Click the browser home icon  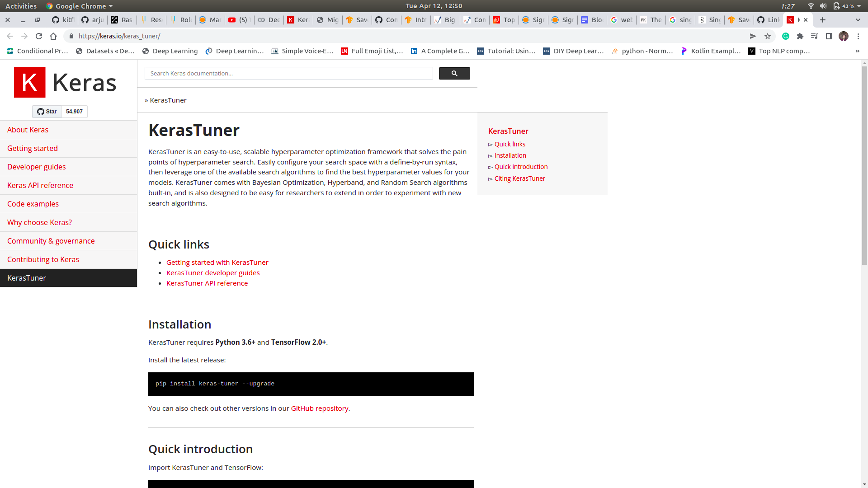coord(53,36)
